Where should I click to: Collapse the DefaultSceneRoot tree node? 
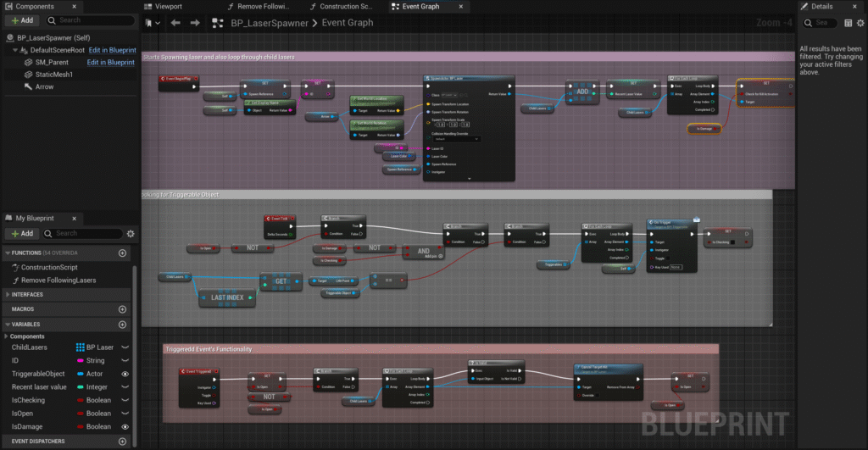click(x=15, y=50)
